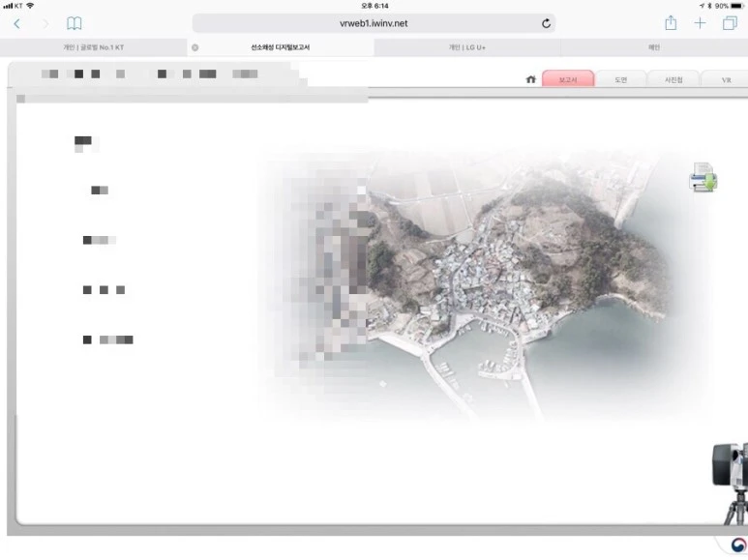748x560 pixels.
Task: Click the Korean government emblem icon
Action: coord(739,545)
